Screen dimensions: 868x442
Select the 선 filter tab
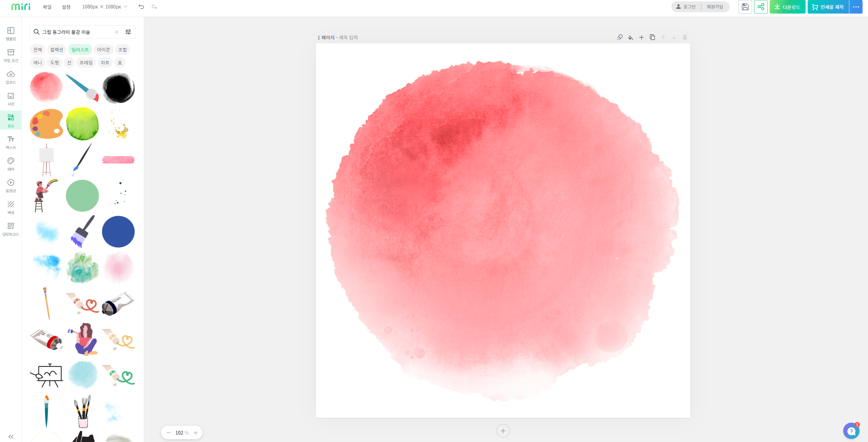click(69, 62)
